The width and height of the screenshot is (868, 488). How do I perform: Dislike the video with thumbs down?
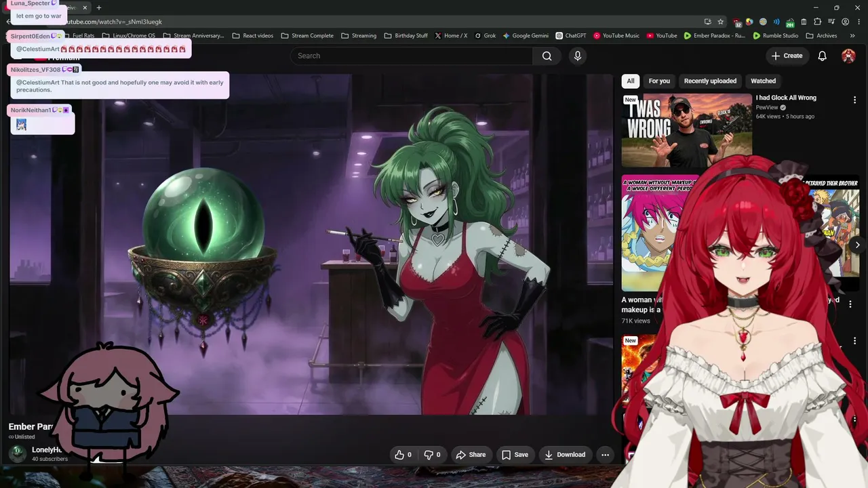click(x=432, y=455)
